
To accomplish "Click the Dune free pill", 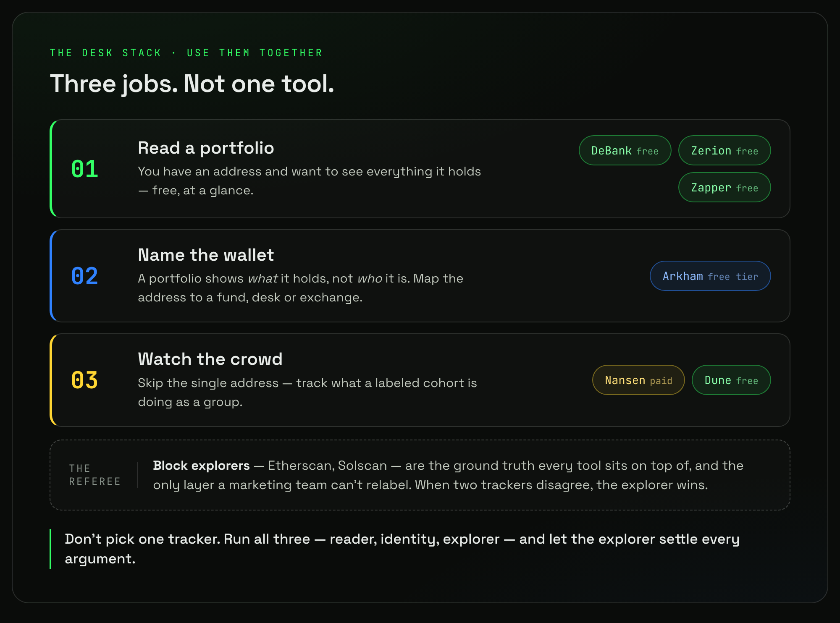I will 731,380.
